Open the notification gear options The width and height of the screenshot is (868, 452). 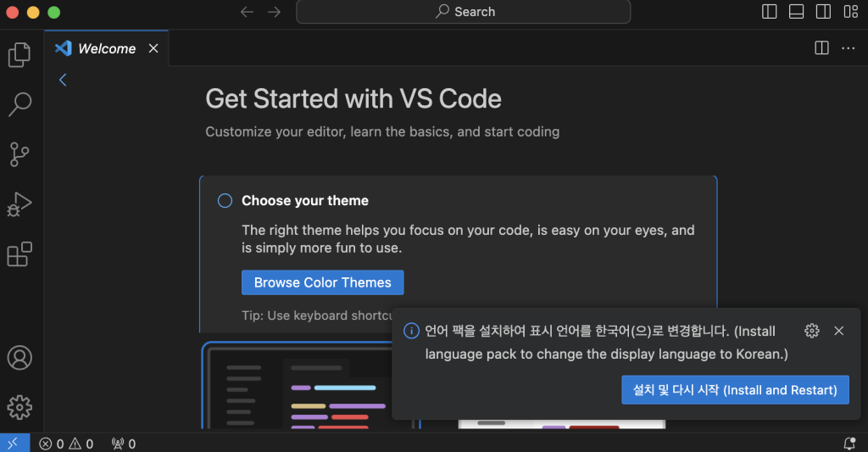pos(811,331)
